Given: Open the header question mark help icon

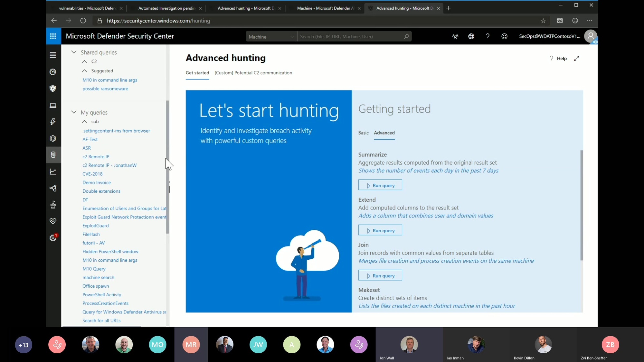Looking at the screenshot, I should [x=488, y=36].
